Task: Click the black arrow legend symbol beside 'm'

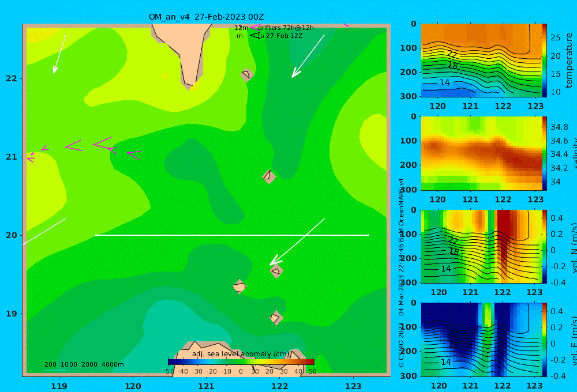Action: 255,36
